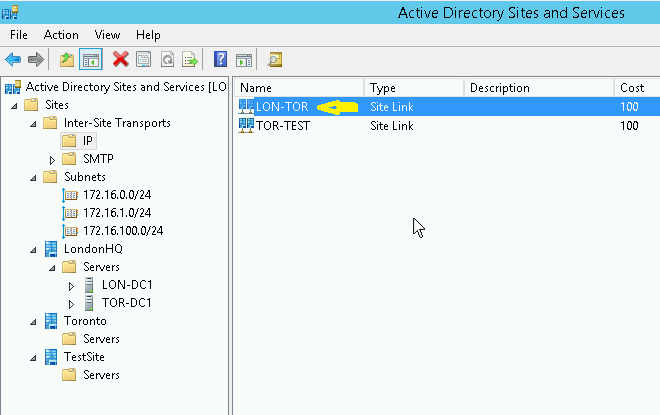Click the TestSite site building icon
Viewport: 660px width, 415px height.
(x=51, y=357)
